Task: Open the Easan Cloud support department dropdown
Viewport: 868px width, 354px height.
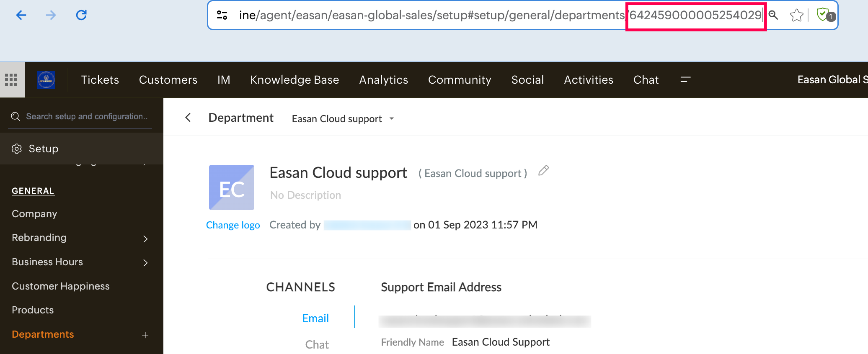Action: click(343, 119)
